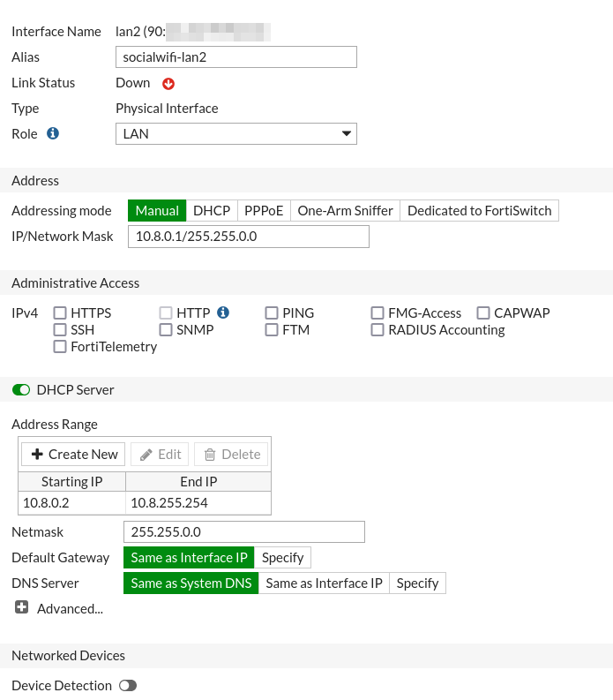This screenshot has width=613, height=700.
Task: Turn on Device Detection toggle
Action: (x=128, y=686)
